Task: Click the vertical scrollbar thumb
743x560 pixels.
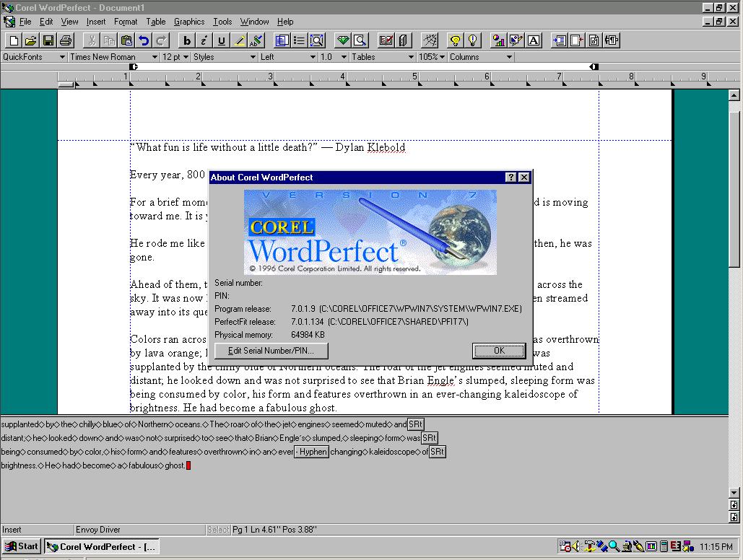Action: [734, 190]
